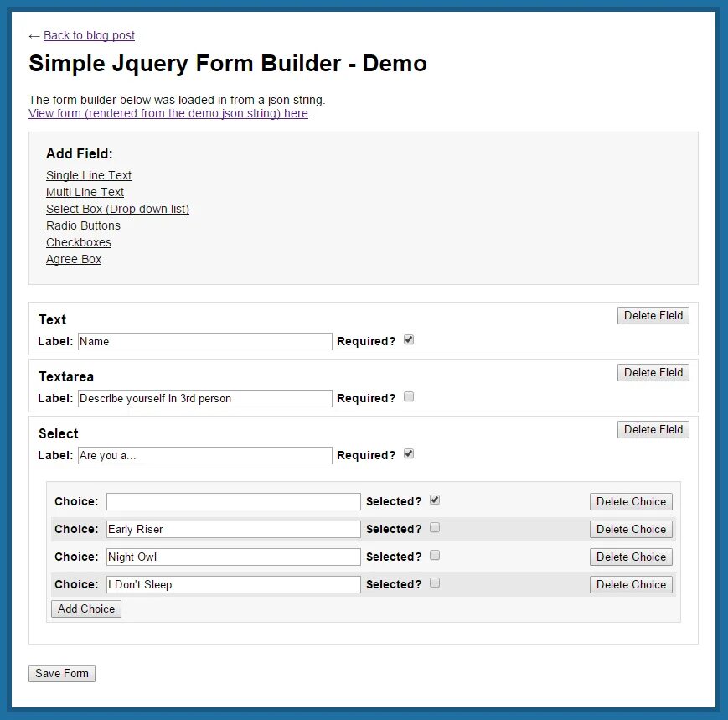This screenshot has height=720, width=728.
Task: Click the label input containing Describe yourself
Action: (204, 398)
